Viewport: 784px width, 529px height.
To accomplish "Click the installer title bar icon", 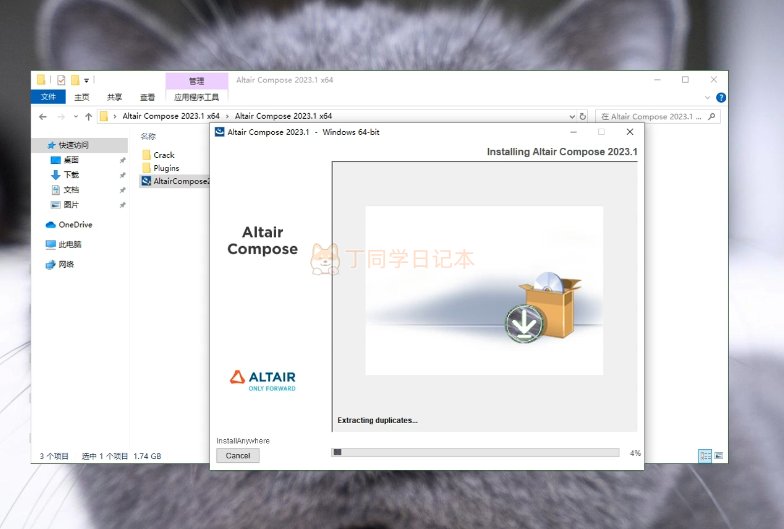I will click(x=220, y=132).
